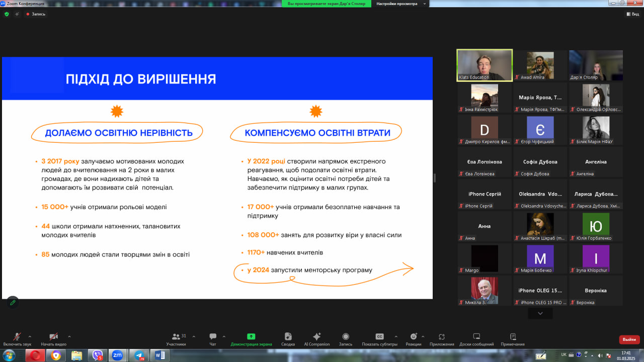Select Klats Education video thumbnail
This screenshot has width=644, height=362.
pyautogui.click(x=485, y=65)
